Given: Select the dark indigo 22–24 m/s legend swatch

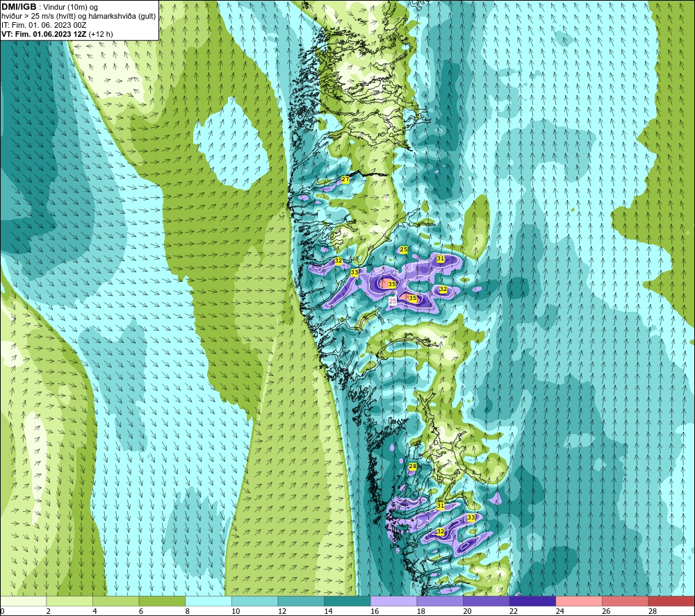Looking at the screenshot, I should (533, 601).
